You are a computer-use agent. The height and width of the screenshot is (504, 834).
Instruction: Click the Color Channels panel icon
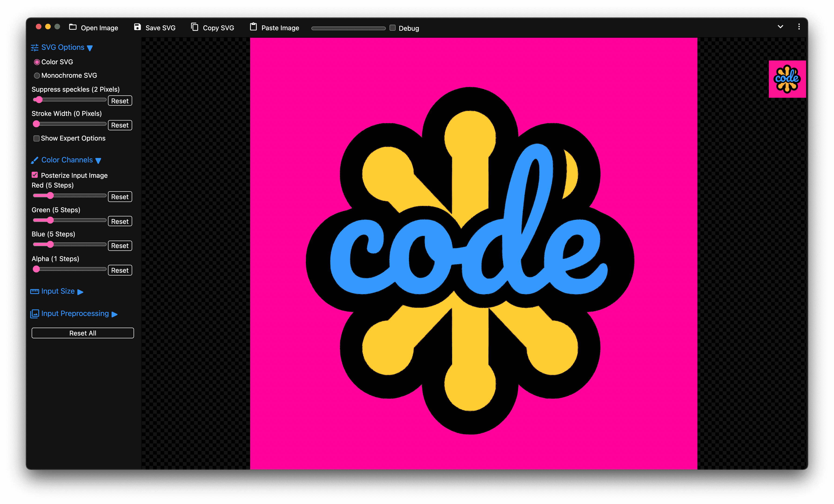pyautogui.click(x=34, y=160)
